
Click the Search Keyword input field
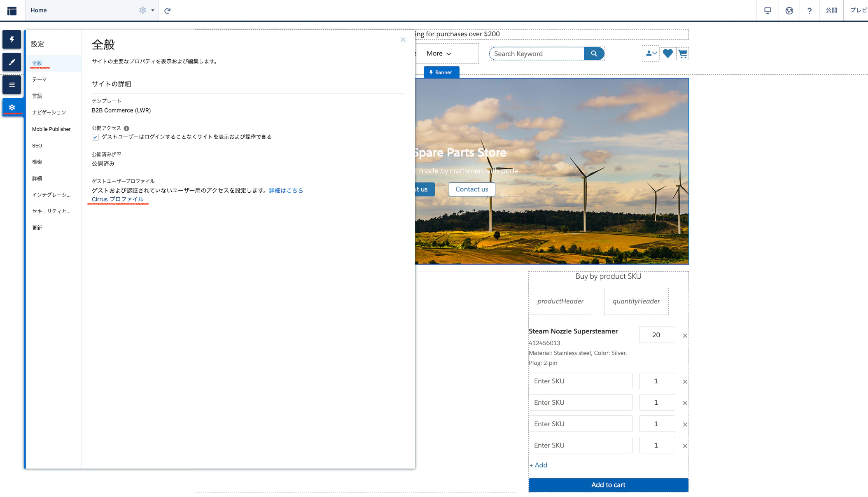tap(537, 54)
